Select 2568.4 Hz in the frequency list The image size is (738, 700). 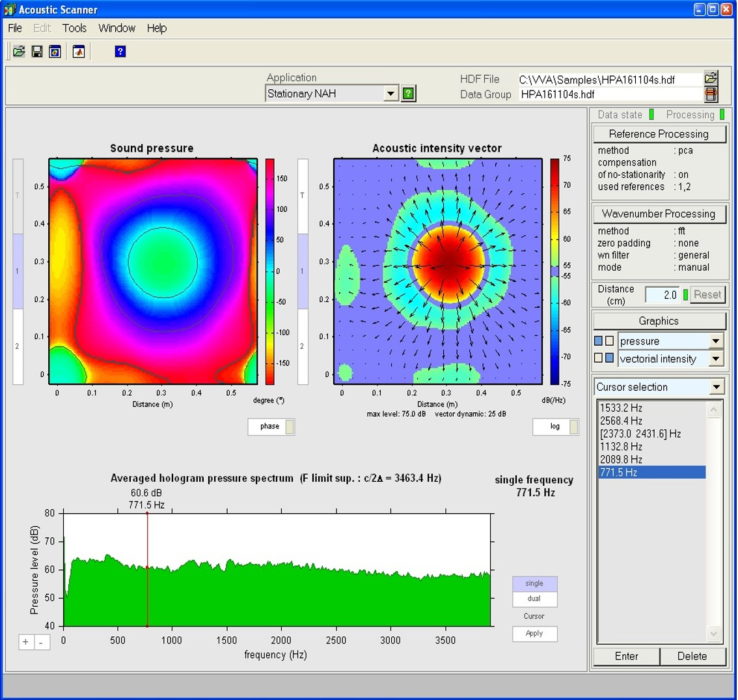click(652, 421)
